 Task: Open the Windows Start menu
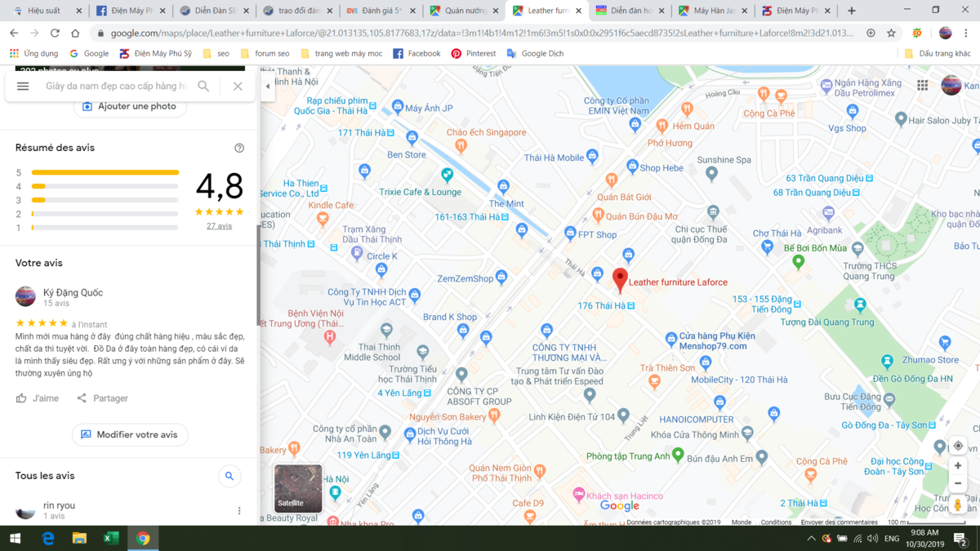tap(15, 538)
